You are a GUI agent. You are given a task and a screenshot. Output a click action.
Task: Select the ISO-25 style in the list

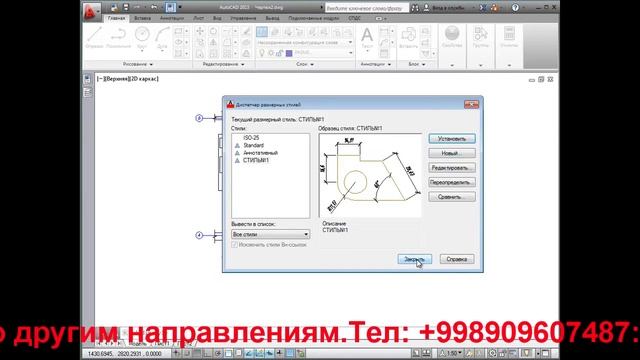click(x=251, y=138)
